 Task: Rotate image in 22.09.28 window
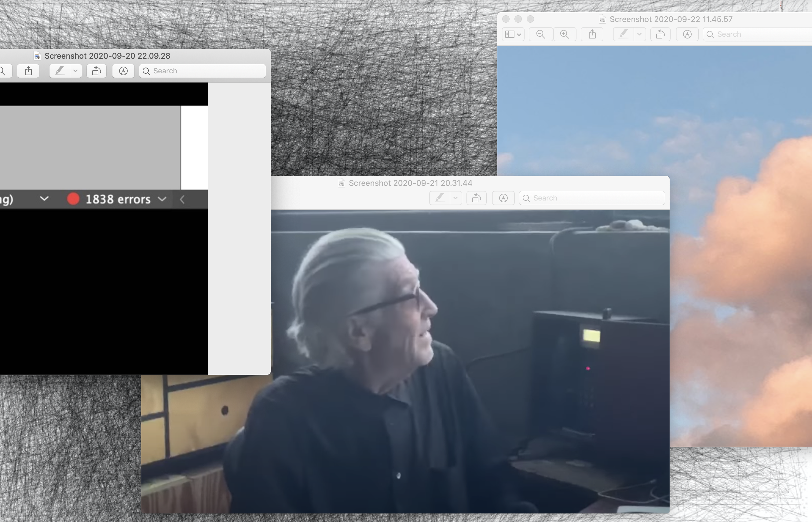[97, 71]
